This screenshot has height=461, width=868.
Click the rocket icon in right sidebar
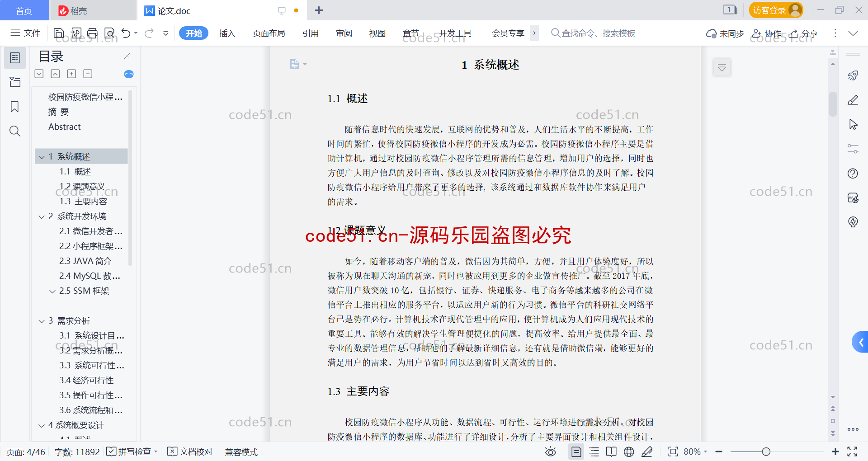click(853, 75)
